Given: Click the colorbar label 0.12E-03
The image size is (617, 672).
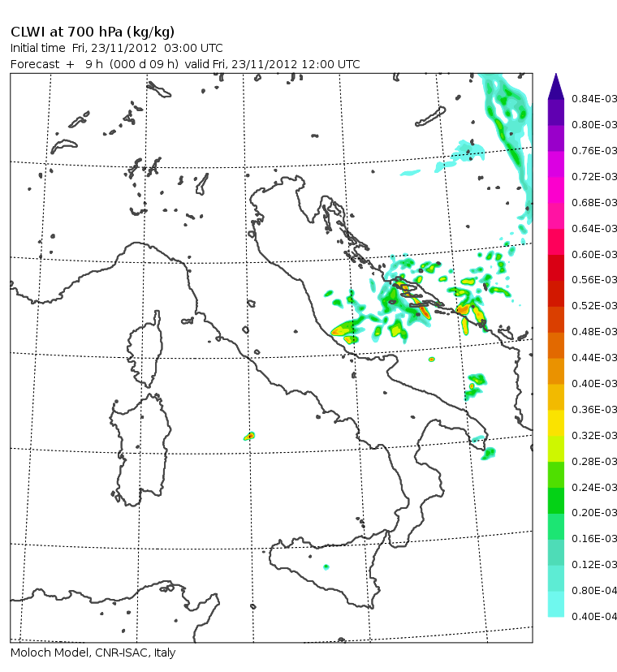Looking at the screenshot, I should (594, 564).
